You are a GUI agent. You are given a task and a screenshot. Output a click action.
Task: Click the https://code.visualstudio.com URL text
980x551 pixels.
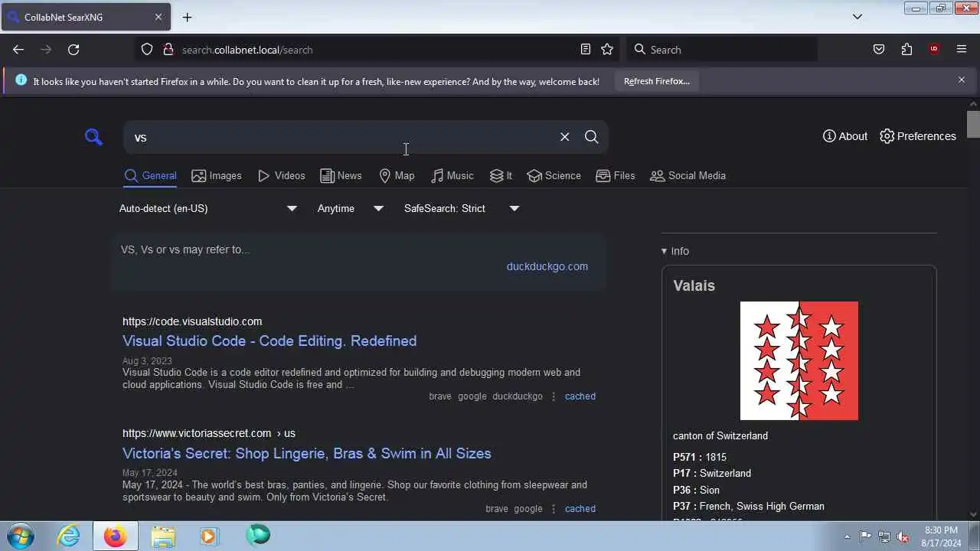coord(192,321)
